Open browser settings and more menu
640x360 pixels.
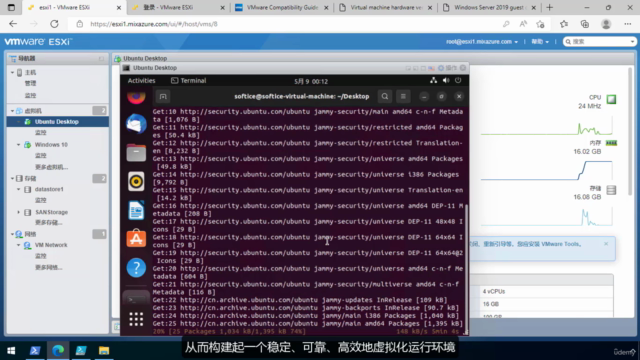coord(628,24)
